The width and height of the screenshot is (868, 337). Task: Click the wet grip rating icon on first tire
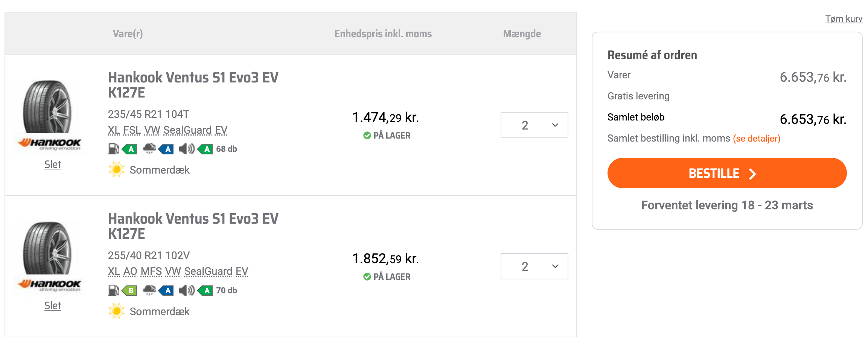tap(167, 149)
